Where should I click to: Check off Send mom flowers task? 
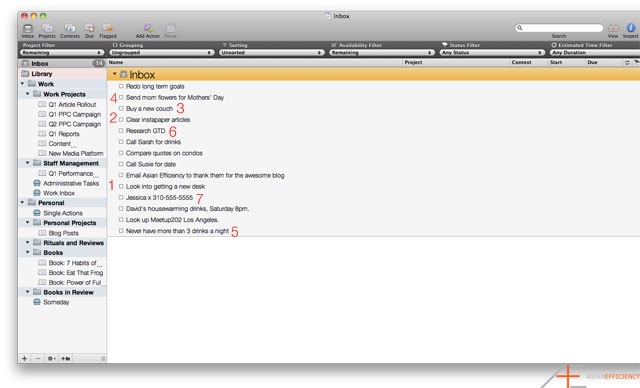(x=121, y=97)
